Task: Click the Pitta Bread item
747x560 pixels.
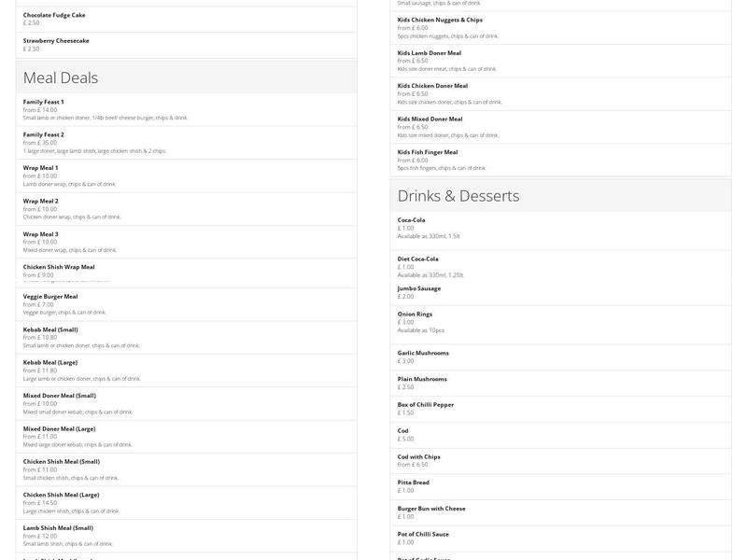Action: [414, 483]
